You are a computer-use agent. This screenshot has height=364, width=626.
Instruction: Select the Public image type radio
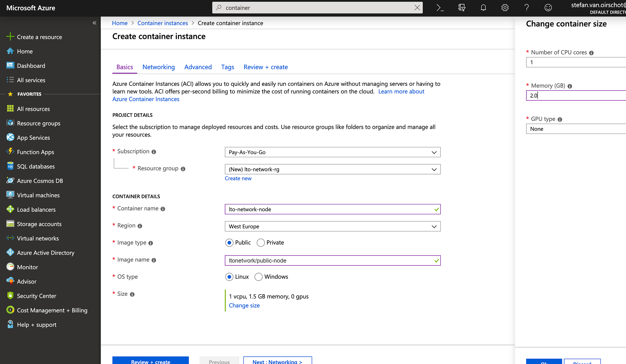pos(229,243)
